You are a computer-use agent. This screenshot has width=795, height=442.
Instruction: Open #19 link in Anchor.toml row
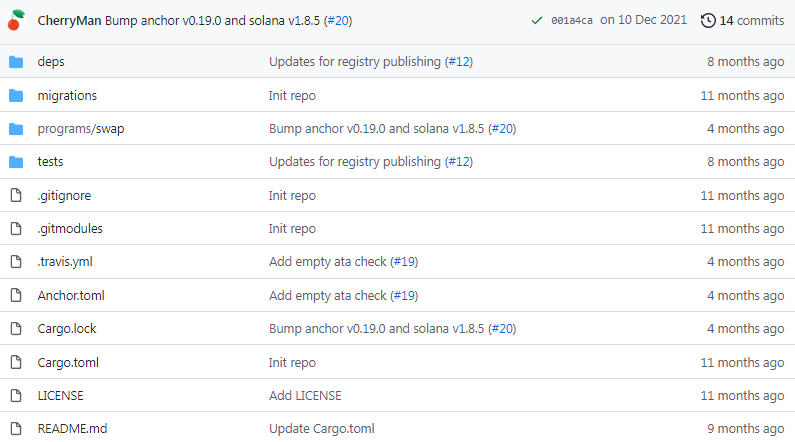pos(405,296)
